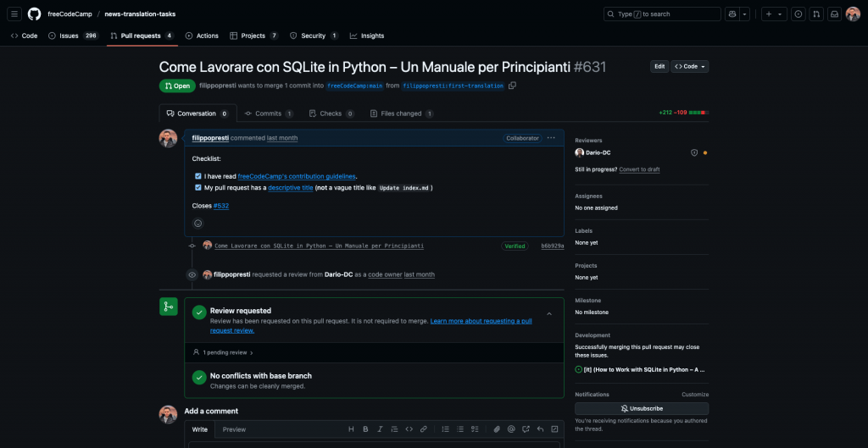868x448 pixels.
Task: Open the hamburger navigation menu
Action: pyautogui.click(x=14, y=14)
